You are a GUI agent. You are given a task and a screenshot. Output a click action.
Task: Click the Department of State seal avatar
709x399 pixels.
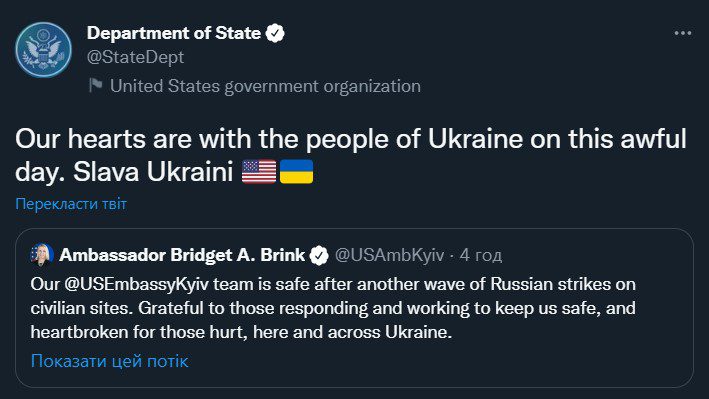(x=43, y=50)
